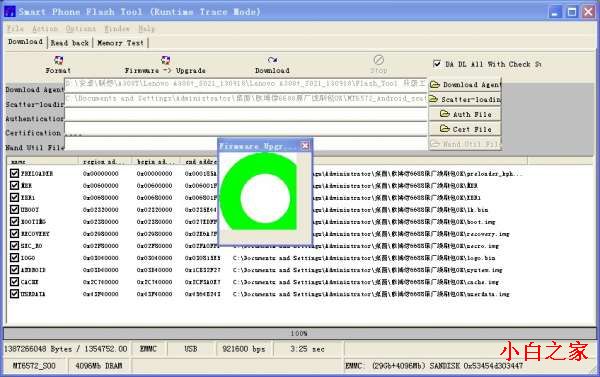Click the 100% progress bar

coord(300,333)
